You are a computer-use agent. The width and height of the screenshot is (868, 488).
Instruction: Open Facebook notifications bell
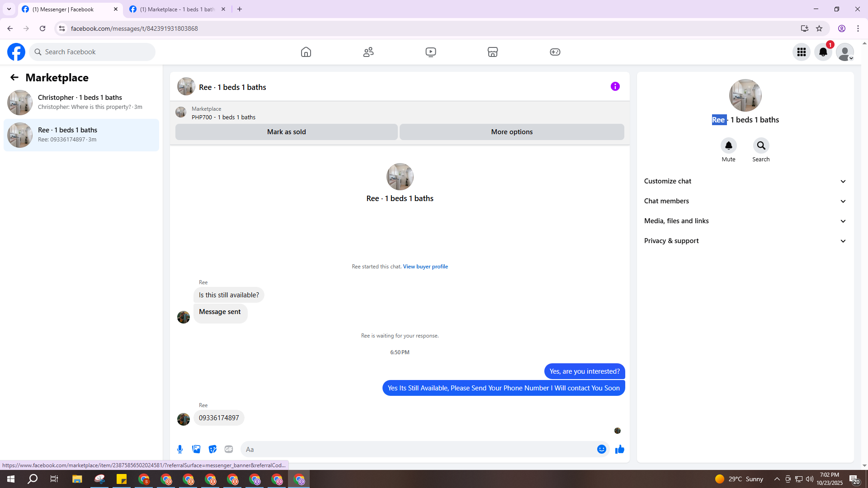(x=823, y=52)
